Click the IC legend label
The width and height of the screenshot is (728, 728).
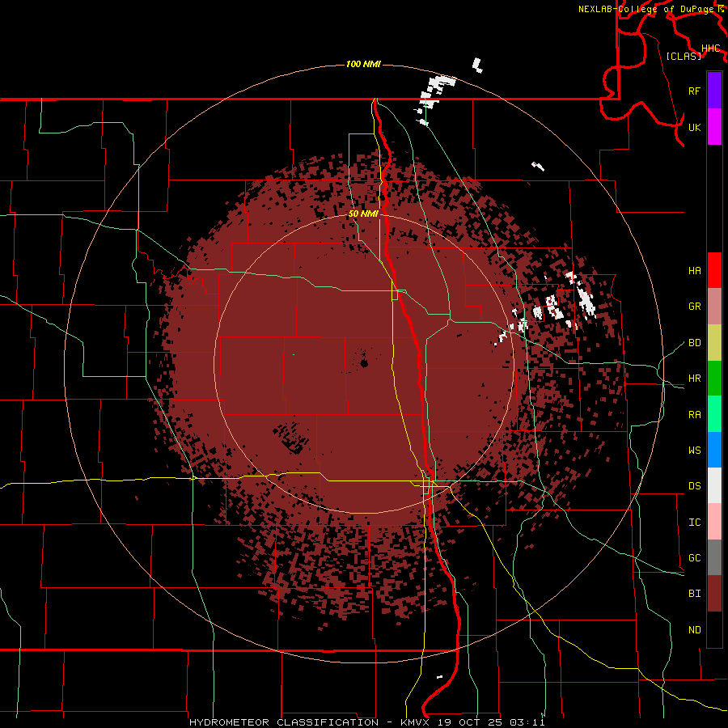click(x=694, y=522)
